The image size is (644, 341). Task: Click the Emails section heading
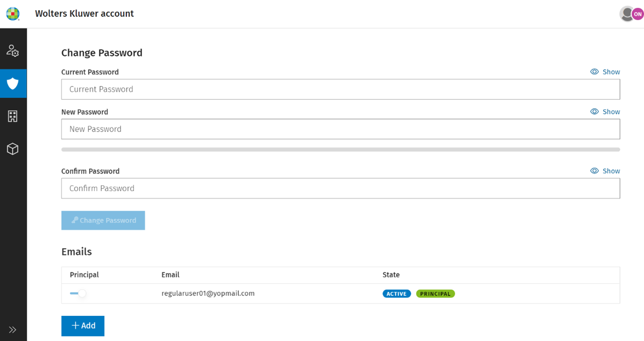tap(77, 251)
